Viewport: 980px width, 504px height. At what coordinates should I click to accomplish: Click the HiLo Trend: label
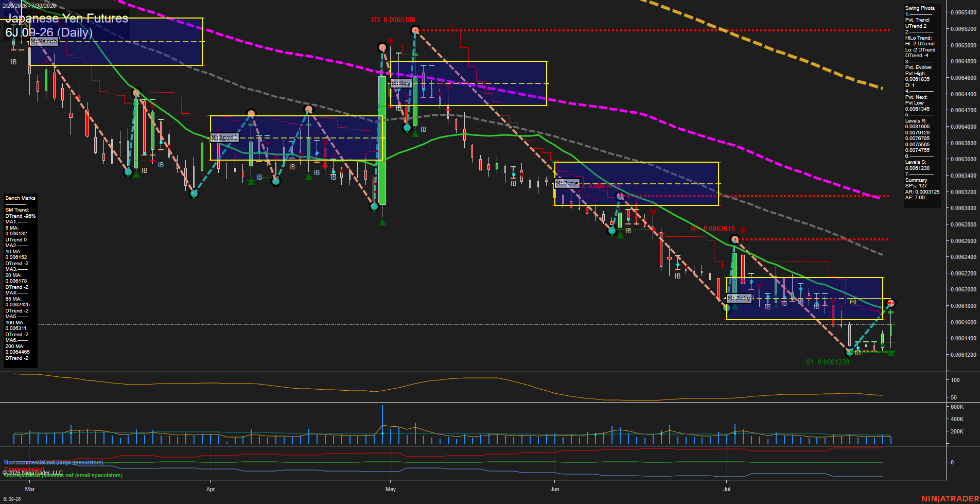pos(919,38)
